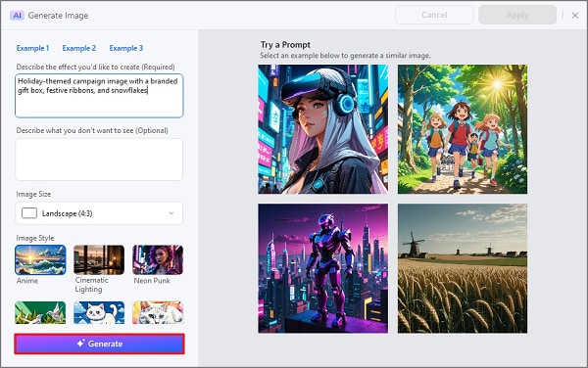This screenshot has height=368, width=588.
Task: Close the Generate Image window
Action: [575, 16]
